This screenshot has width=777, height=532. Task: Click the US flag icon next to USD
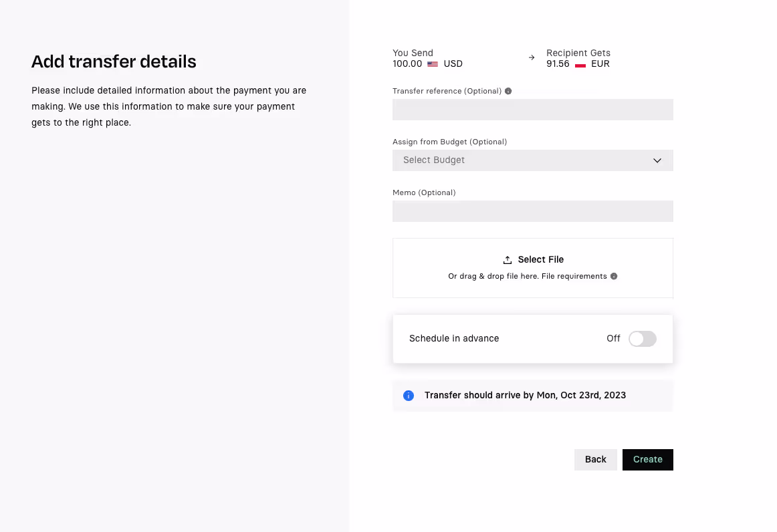click(433, 64)
